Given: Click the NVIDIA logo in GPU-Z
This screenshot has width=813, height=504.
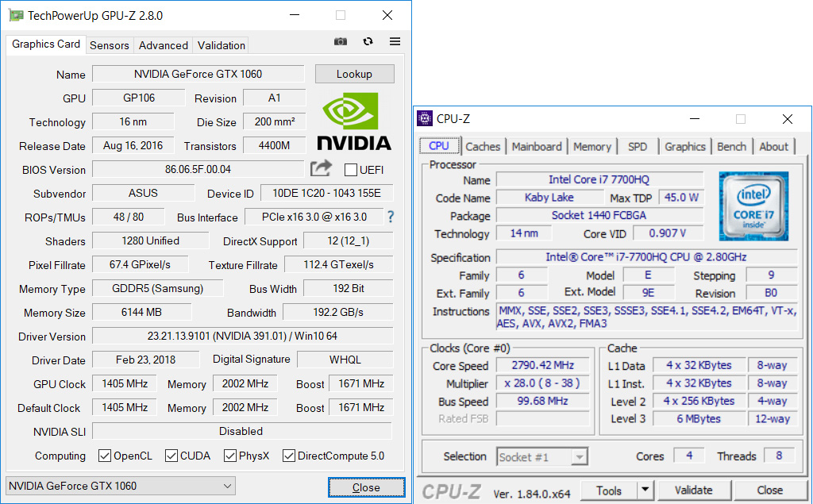Looking at the screenshot, I should [354, 121].
